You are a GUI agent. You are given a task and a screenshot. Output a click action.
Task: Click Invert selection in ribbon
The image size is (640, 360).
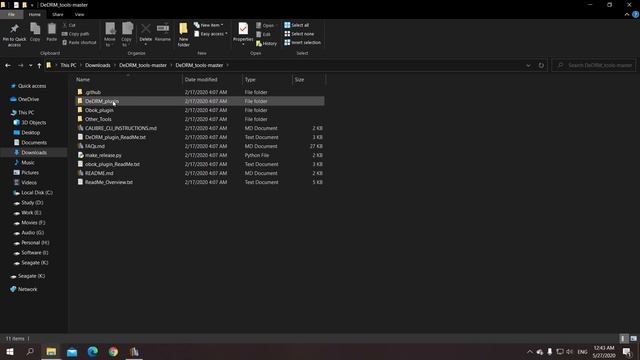tap(302, 42)
